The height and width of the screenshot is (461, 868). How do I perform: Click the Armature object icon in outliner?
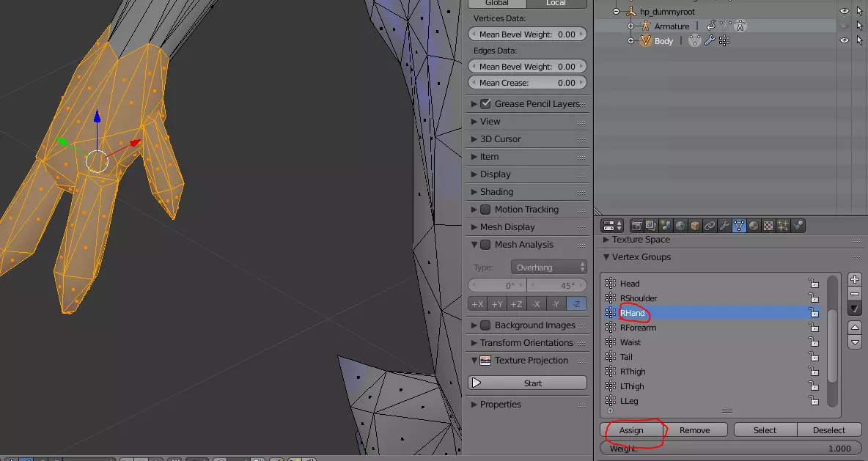tap(645, 26)
